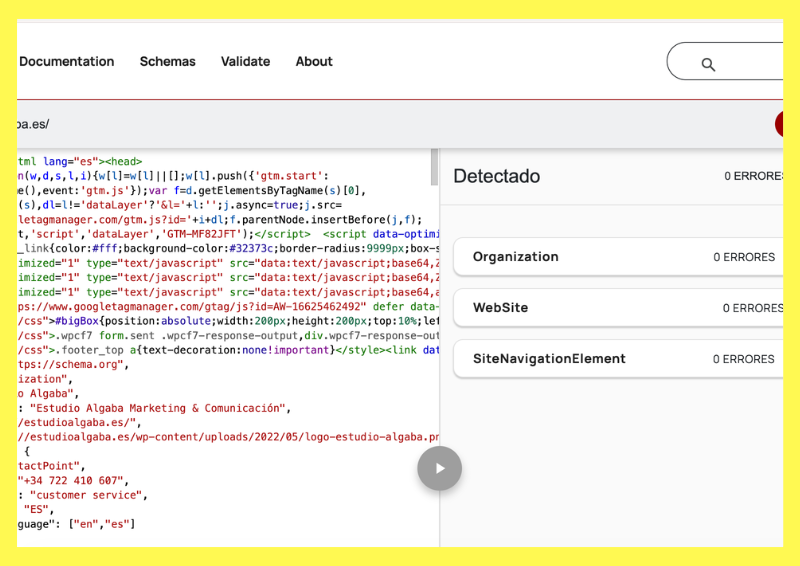Click the magnifier search icon
Image resolution: width=800 pixels, height=566 pixels.
point(708,64)
